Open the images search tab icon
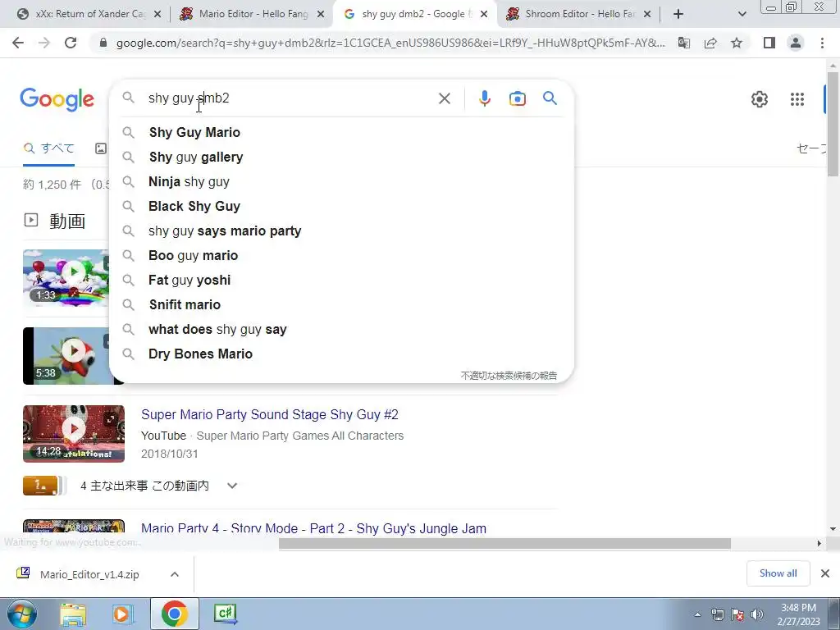The width and height of the screenshot is (840, 630). pyautogui.click(x=101, y=148)
